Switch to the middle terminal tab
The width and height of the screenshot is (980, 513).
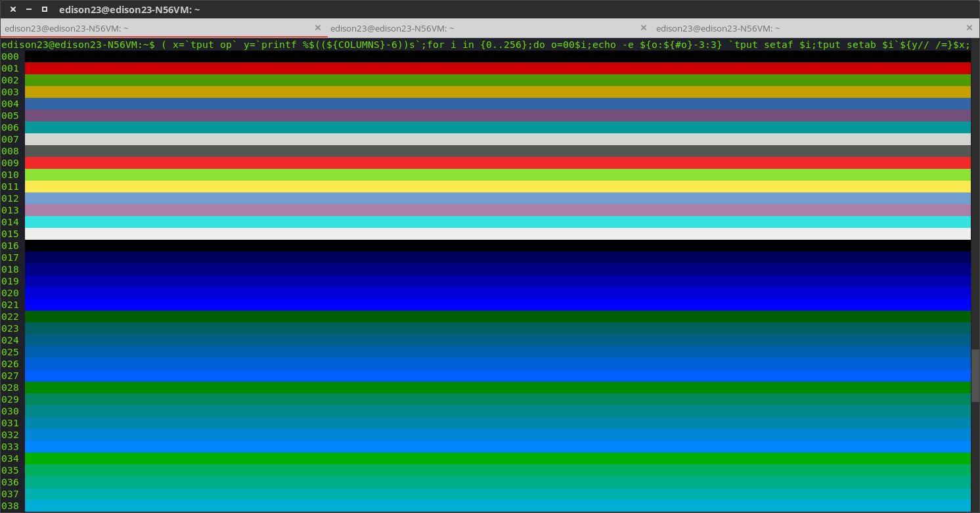click(x=489, y=28)
